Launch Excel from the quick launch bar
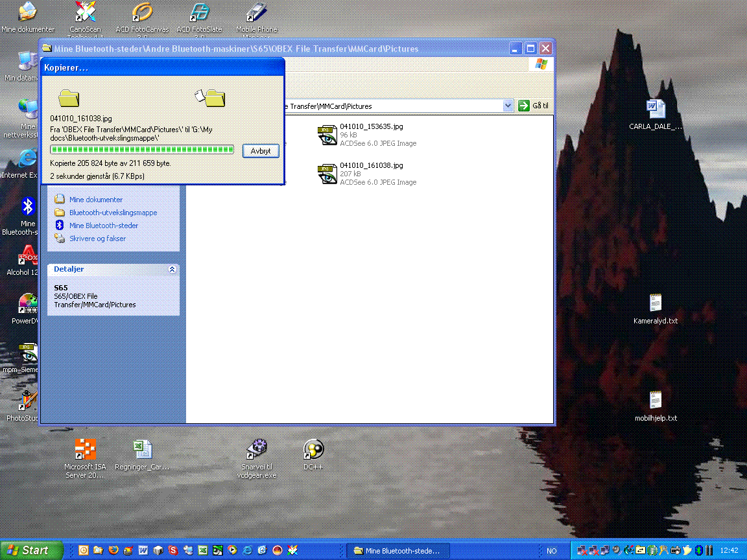 coord(203,550)
